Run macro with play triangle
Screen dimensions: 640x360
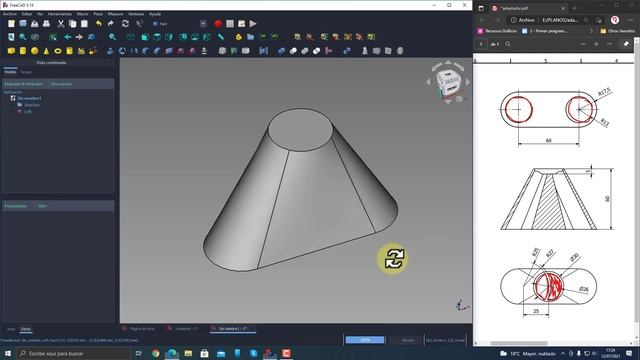pyautogui.click(x=253, y=24)
